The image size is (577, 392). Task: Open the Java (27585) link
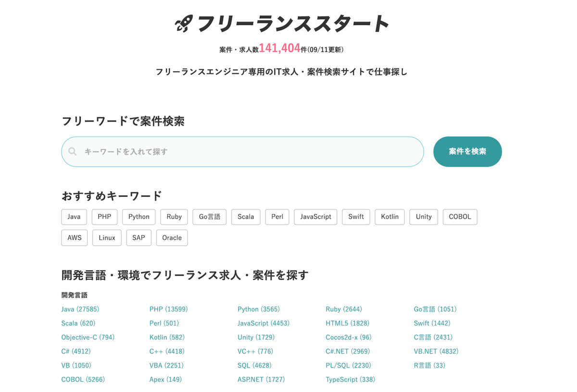click(x=80, y=309)
